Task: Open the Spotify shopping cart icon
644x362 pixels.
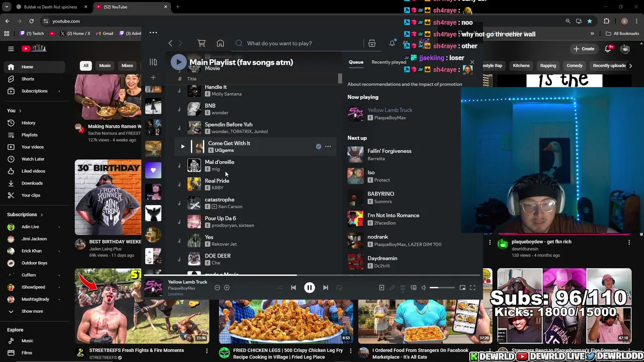Action: (201, 43)
